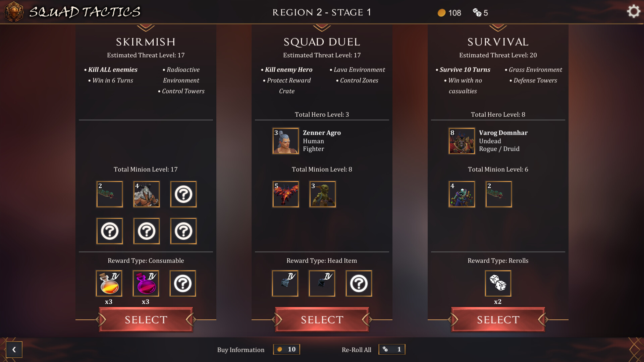Buy Information for 10 gold
Image resolution: width=644 pixels, height=362 pixels.
(x=286, y=349)
